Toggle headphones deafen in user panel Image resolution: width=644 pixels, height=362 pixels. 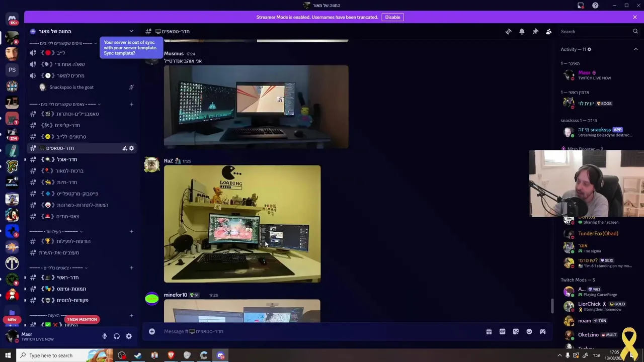[117, 336]
